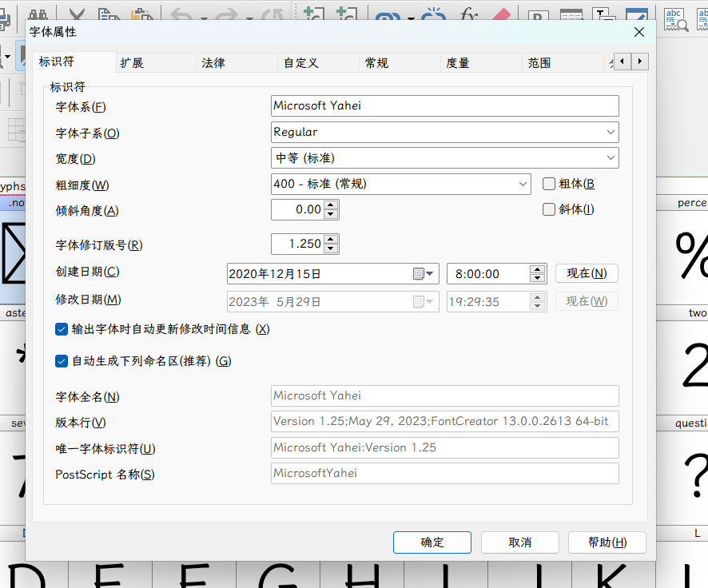708x588 pixels.
Task: Click the Redo arrow icon in toolbar
Action: pyautogui.click(x=226, y=14)
